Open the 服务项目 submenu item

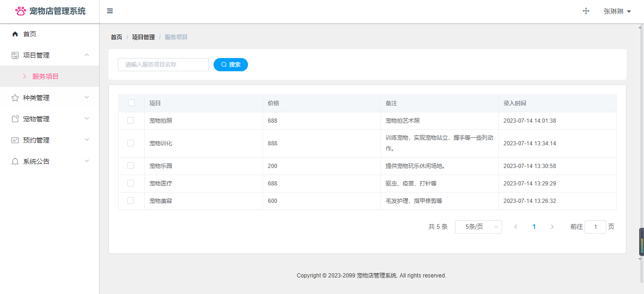coord(45,76)
